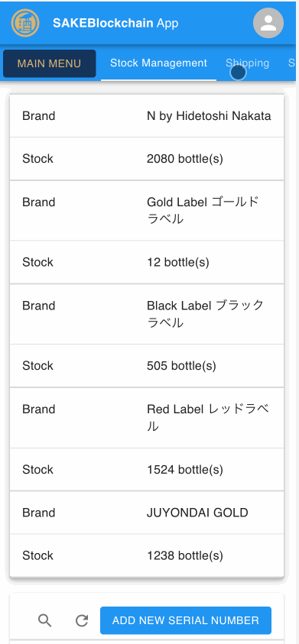Click the 12 bottle(s) stock row
The height and width of the screenshot is (644, 299).
tap(147, 262)
